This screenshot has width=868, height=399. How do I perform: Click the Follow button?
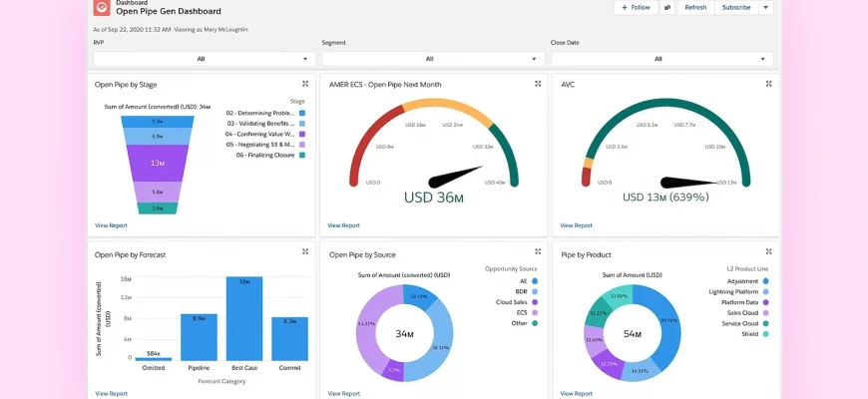[636, 7]
